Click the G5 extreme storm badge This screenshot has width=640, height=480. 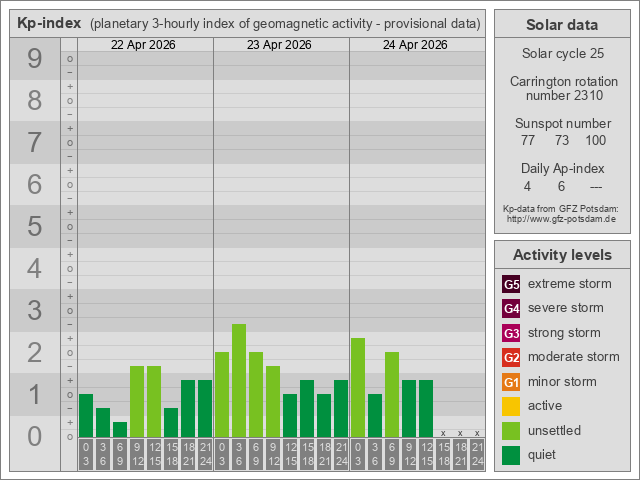point(511,284)
